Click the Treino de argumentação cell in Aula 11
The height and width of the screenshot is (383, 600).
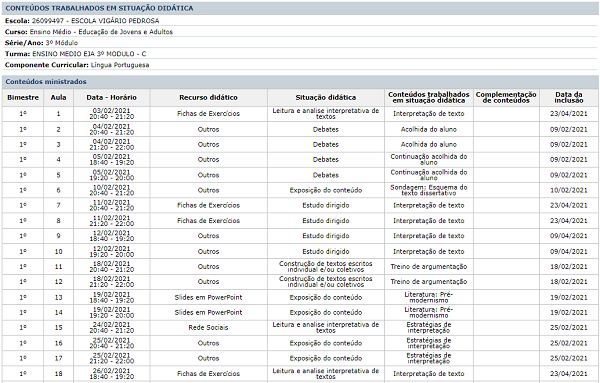tap(429, 267)
